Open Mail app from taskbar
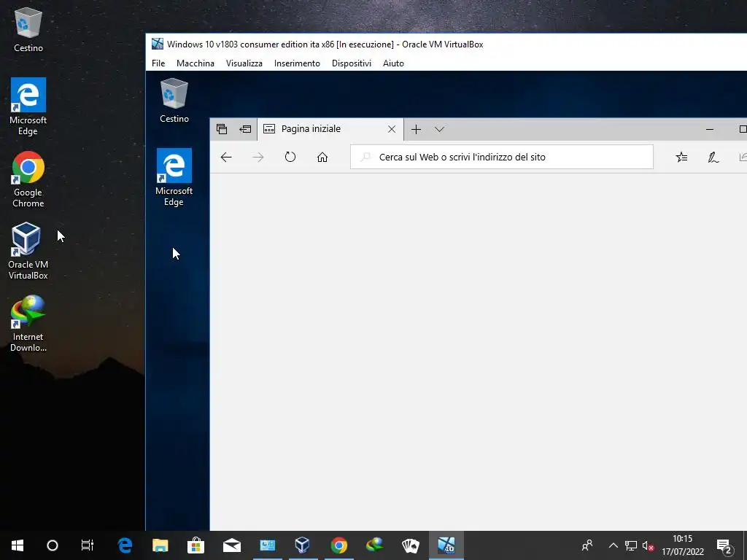The image size is (747, 560). point(232,545)
